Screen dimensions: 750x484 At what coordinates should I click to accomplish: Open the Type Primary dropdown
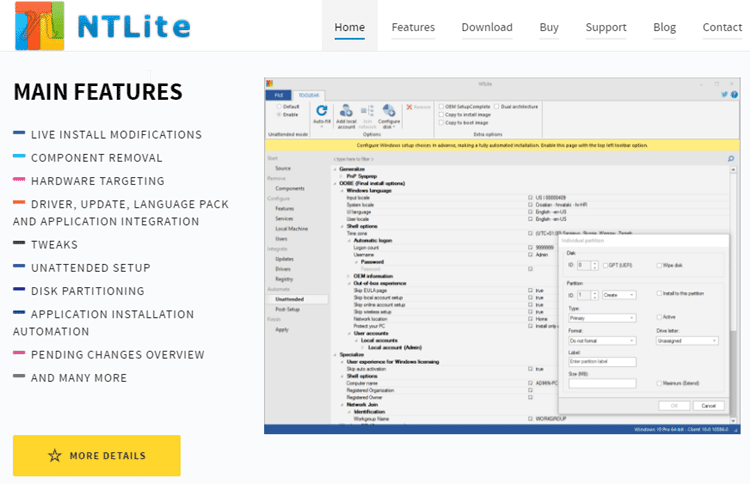point(602,318)
